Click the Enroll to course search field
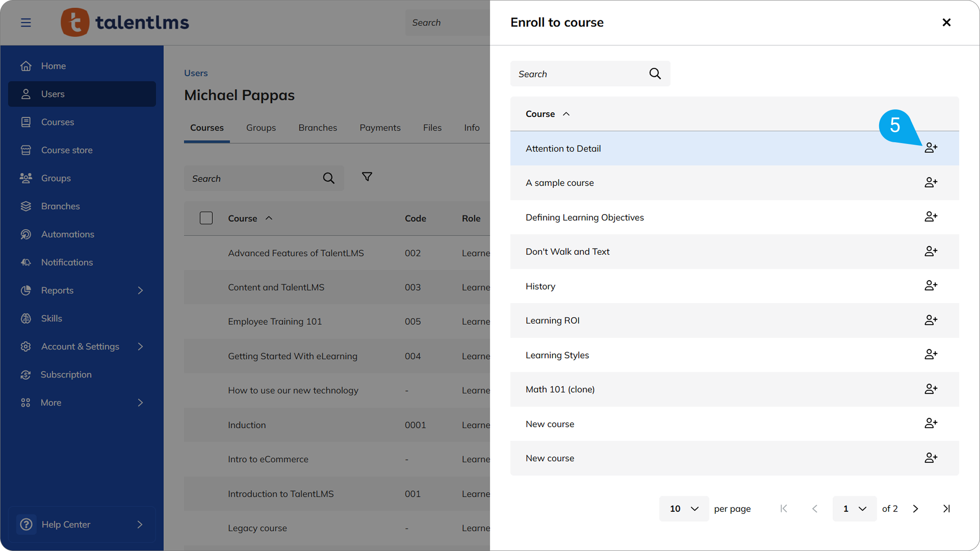This screenshot has width=980, height=551. click(579, 74)
